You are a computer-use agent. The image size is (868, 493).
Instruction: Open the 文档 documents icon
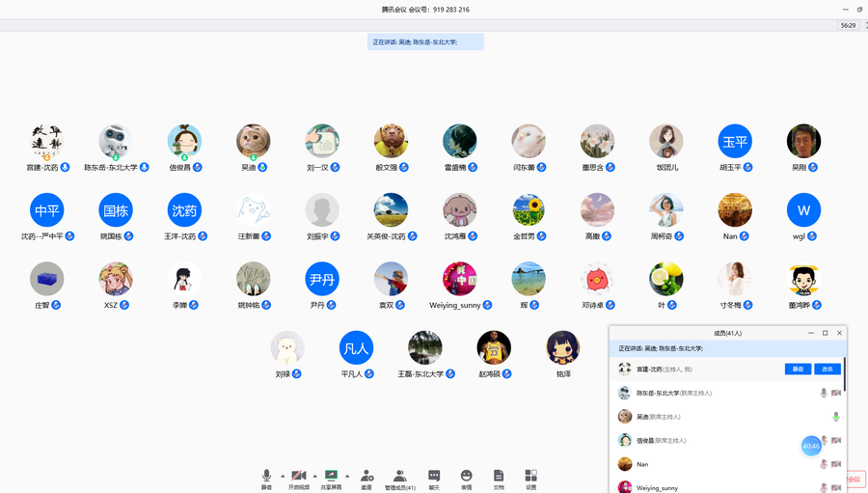click(x=499, y=476)
